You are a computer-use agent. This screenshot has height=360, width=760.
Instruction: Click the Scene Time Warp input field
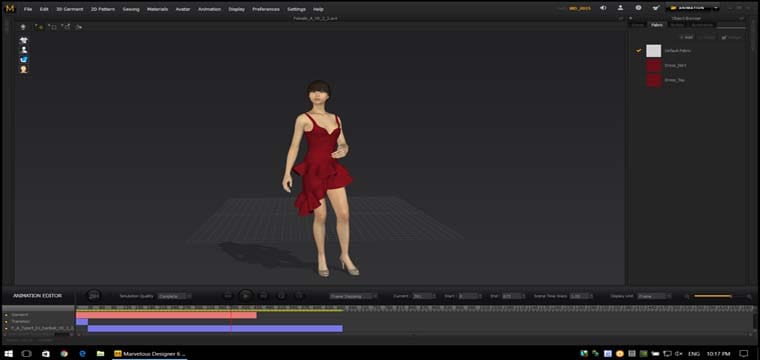point(581,296)
